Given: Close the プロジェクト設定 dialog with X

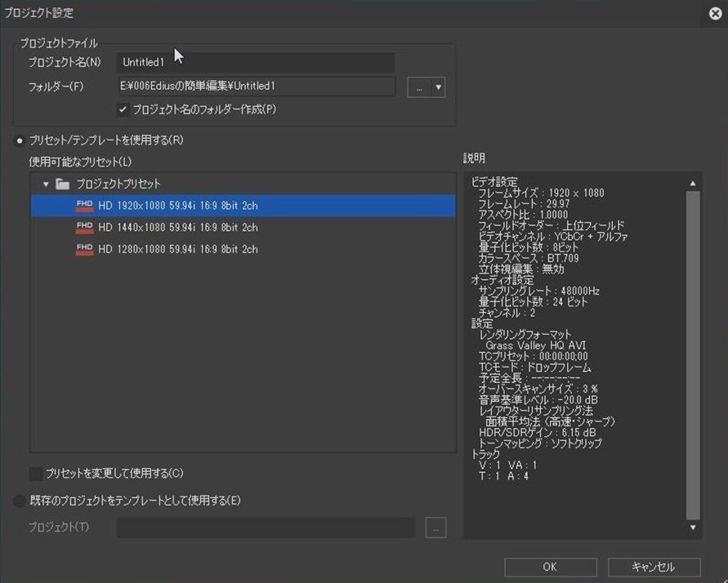Looking at the screenshot, I should coord(716,13).
